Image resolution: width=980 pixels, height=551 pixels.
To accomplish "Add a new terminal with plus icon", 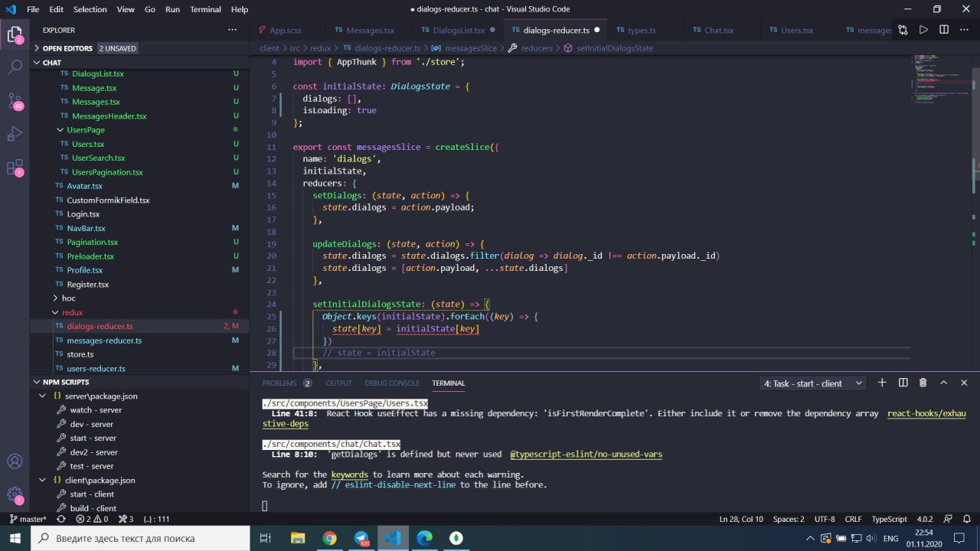I will click(x=882, y=383).
